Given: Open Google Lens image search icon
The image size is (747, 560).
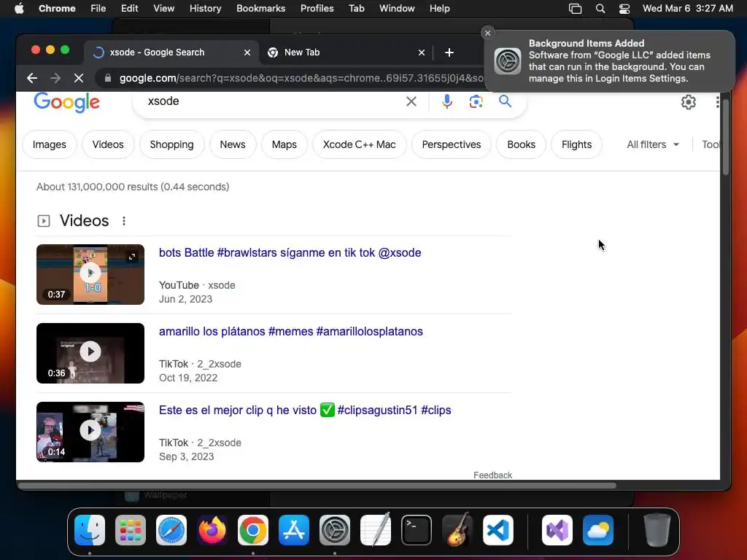Looking at the screenshot, I should click(476, 101).
